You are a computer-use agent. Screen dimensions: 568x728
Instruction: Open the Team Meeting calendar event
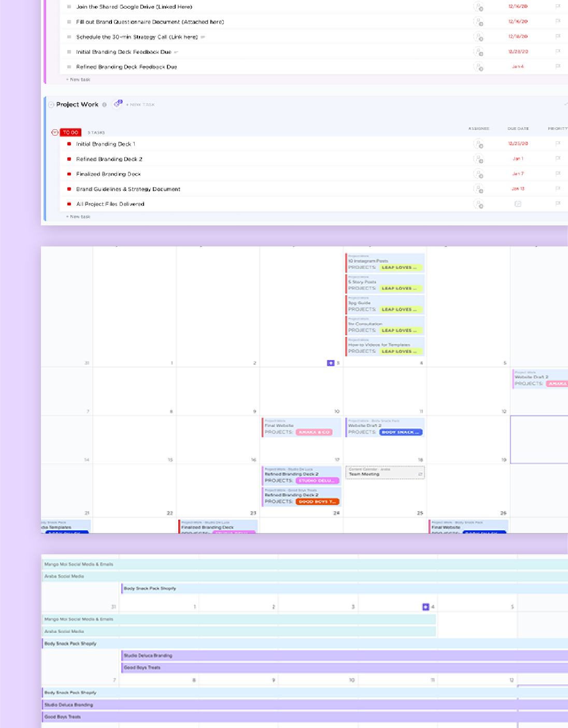(385, 474)
